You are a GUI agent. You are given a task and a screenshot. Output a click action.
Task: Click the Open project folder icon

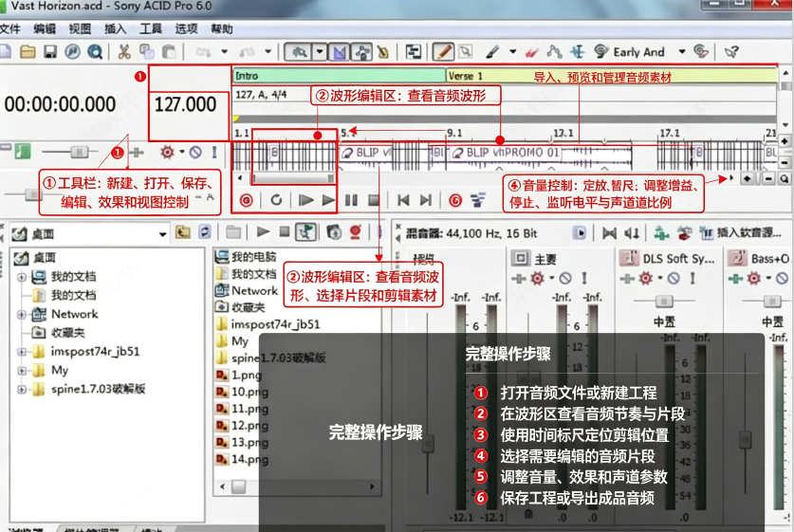pos(28,51)
